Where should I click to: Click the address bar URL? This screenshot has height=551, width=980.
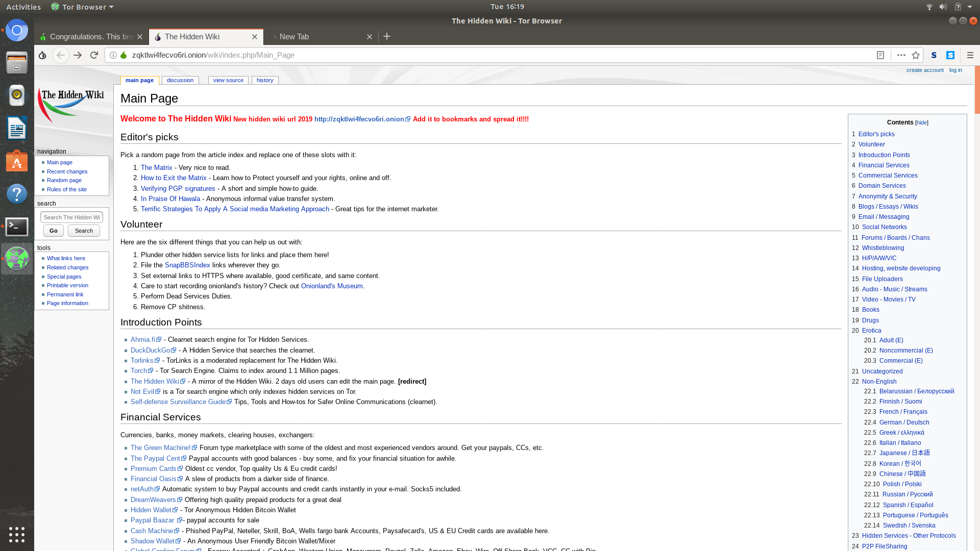tap(213, 55)
